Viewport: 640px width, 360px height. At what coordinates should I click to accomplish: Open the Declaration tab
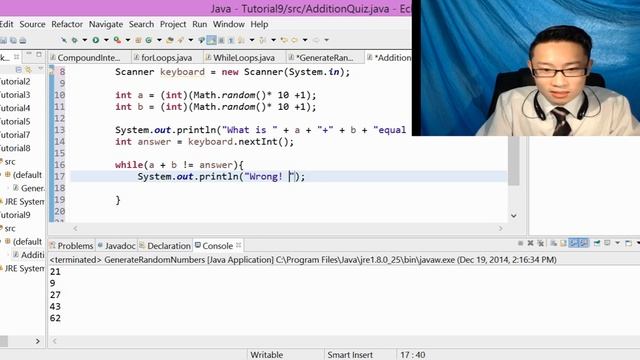point(165,246)
